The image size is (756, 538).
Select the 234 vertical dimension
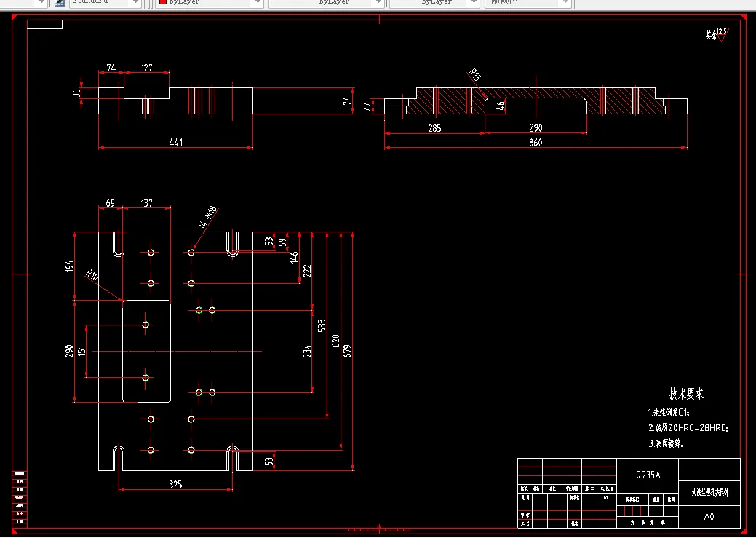[307, 351]
